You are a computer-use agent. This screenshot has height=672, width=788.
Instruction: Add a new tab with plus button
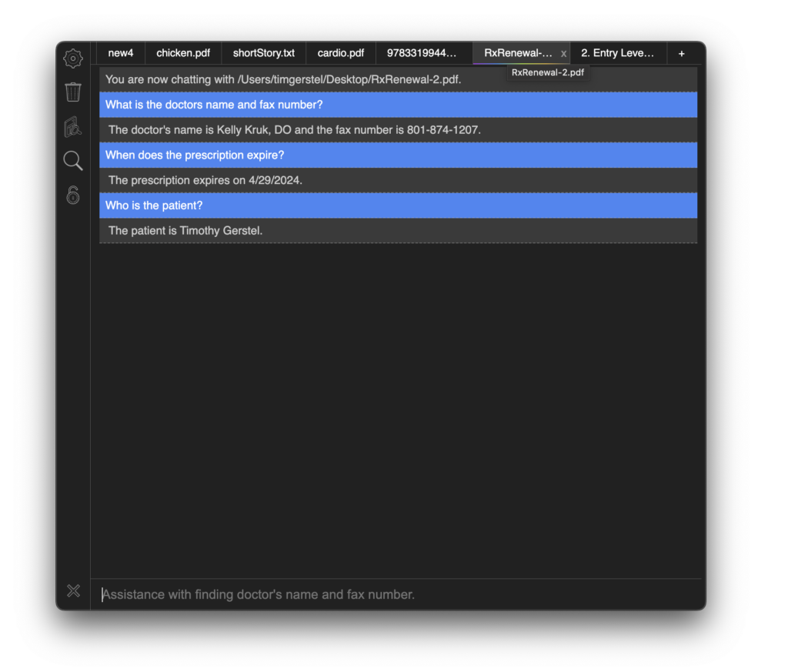[681, 53]
